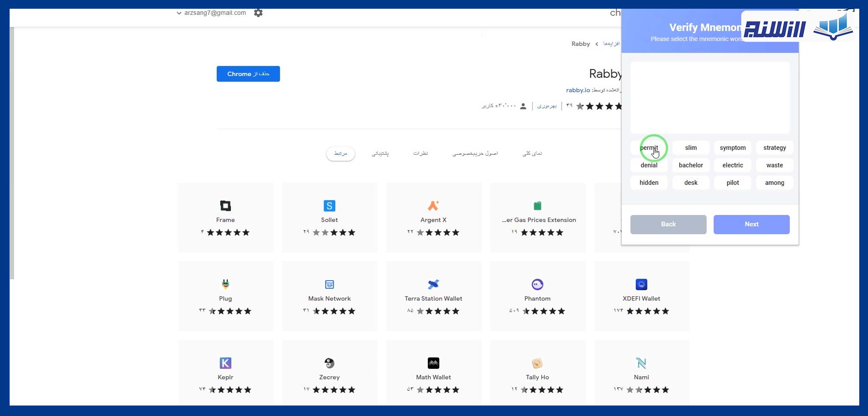Click the Nami star rating
868x416 pixels.
pyautogui.click(x=648, y=390)
